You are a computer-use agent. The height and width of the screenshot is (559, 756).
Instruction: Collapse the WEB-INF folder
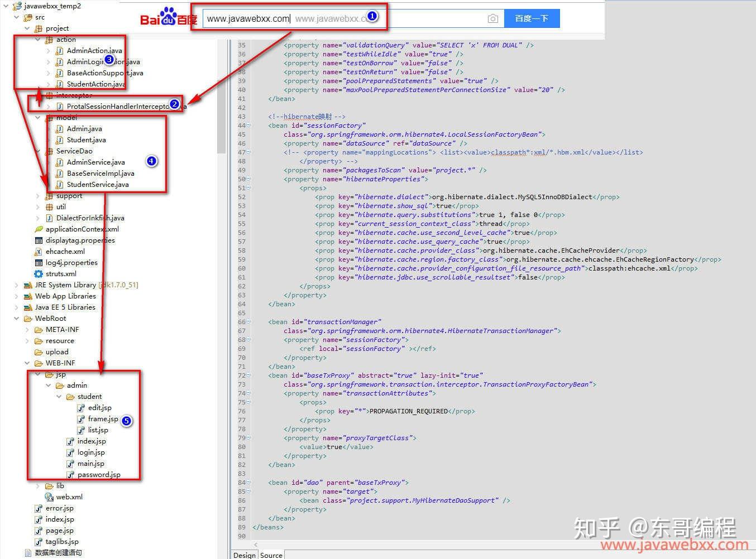tap(27, 363)
